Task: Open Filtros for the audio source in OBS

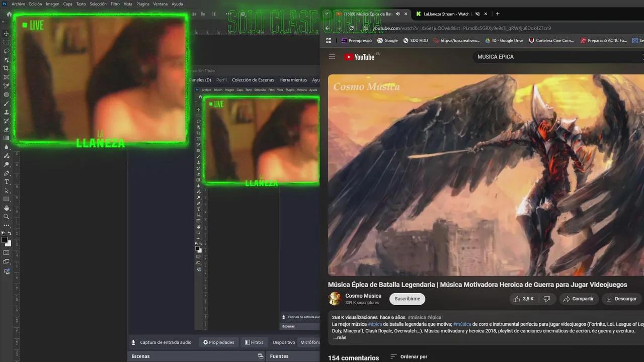Action: (255, 342)
